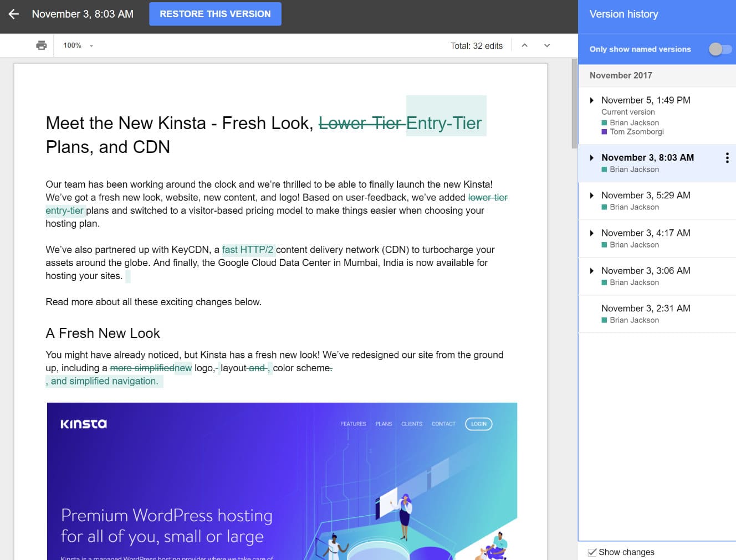Image resolution: width=736 pixels, height=560 pixels.
Task: Click the back arrow to exit version history
Action: pyautogui.click(x=13, y=14)
